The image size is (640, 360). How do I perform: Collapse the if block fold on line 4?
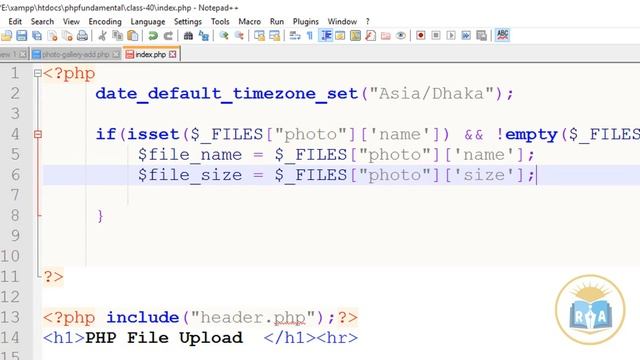[x=38, y=134]
